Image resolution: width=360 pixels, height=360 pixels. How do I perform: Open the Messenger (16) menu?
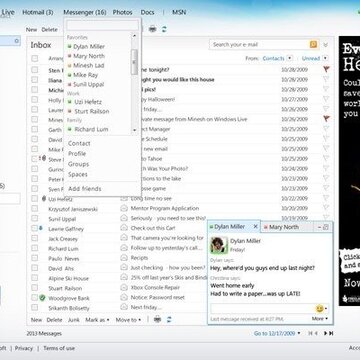pyautogui.click(x=85, y=12)
